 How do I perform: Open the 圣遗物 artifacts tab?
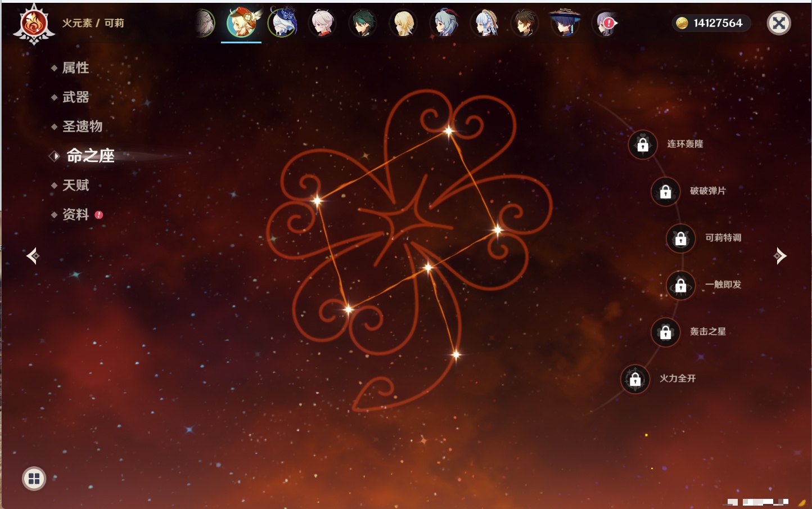coord(82,127)
